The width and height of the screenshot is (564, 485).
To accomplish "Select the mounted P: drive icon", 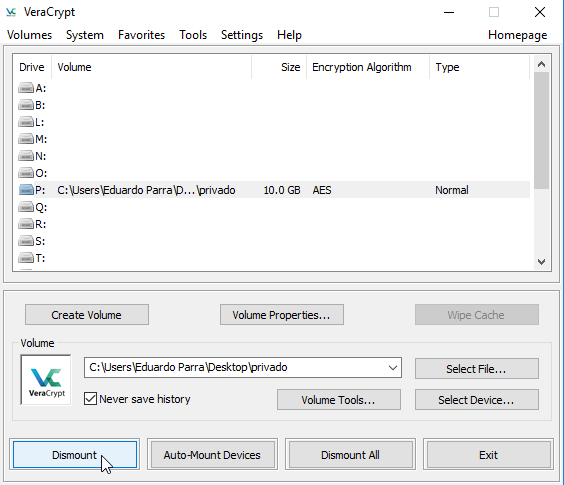I will pyautogui.click(x=26, y=190).
